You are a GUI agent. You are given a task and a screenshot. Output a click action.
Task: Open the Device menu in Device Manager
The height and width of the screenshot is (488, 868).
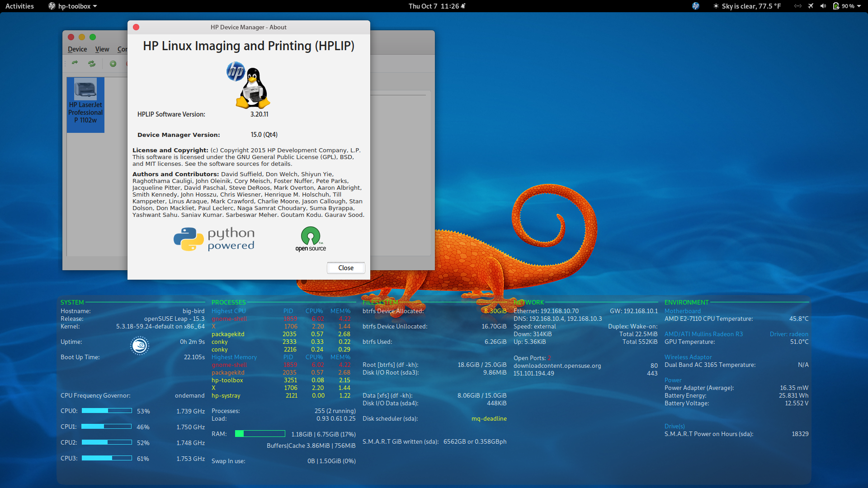[x=77, y=49]
